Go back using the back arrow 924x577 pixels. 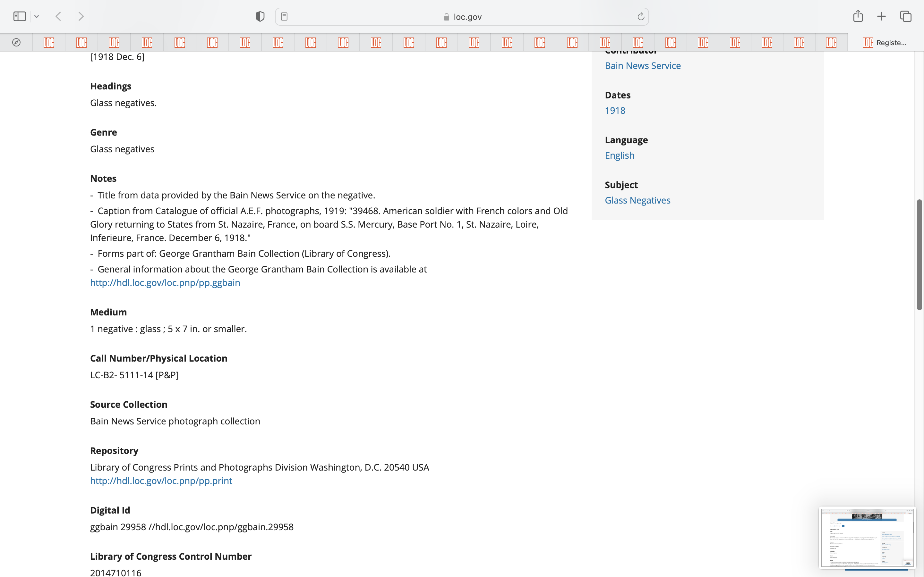point(58,16)
